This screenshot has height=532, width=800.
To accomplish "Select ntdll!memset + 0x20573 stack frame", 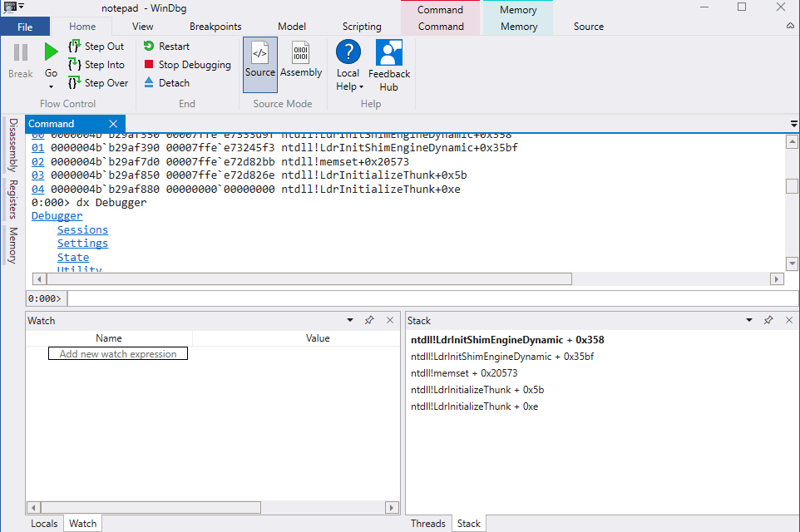I will click(x=464, y=373).
